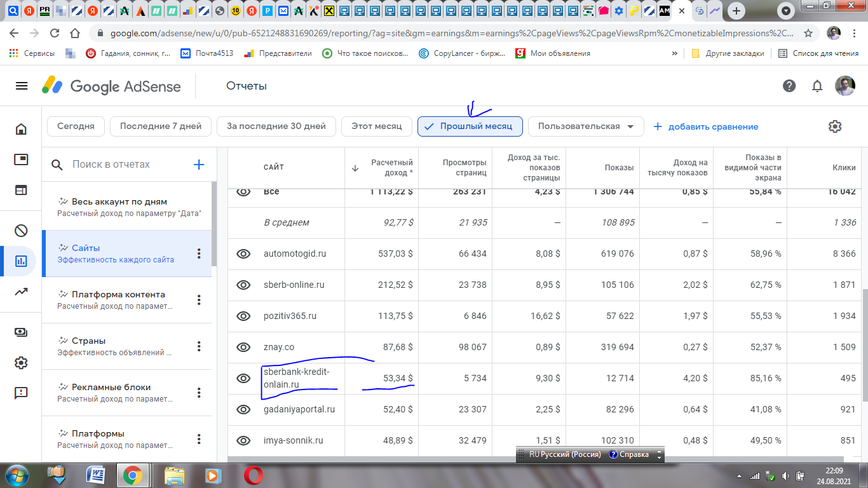Open the browser home page button
The image size is (868, 488).
[x=75, y=33]
